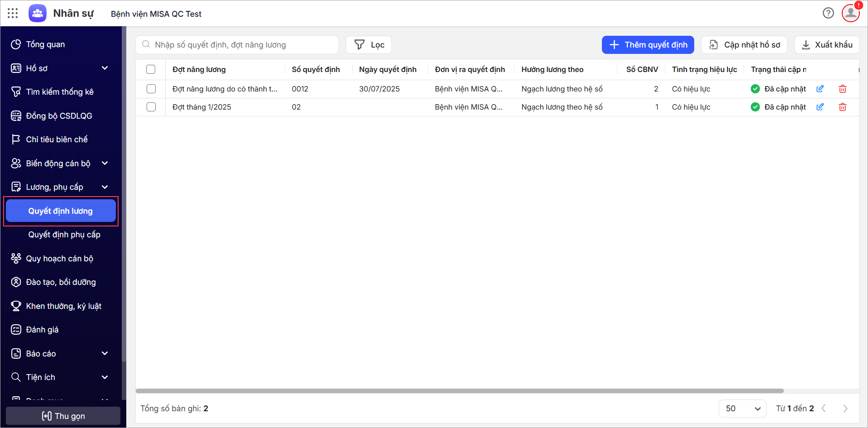Click the Nhân sự app logo icon
868x428 pixels.
point(38,13)
